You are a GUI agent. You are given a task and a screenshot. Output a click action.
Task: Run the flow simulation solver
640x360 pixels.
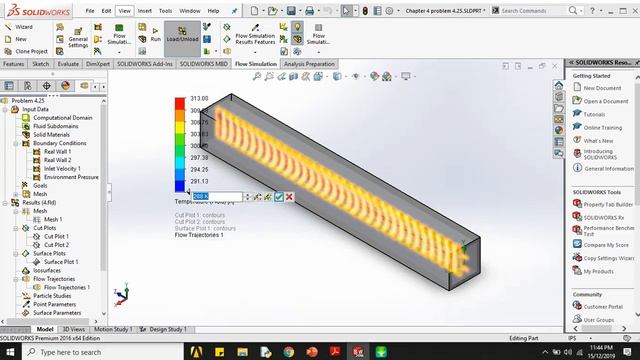pyautogui.click(x=156, y=35)
